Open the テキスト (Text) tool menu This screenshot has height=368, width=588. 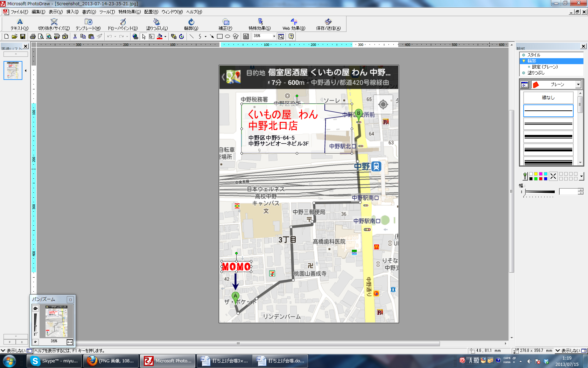[19, 25]
